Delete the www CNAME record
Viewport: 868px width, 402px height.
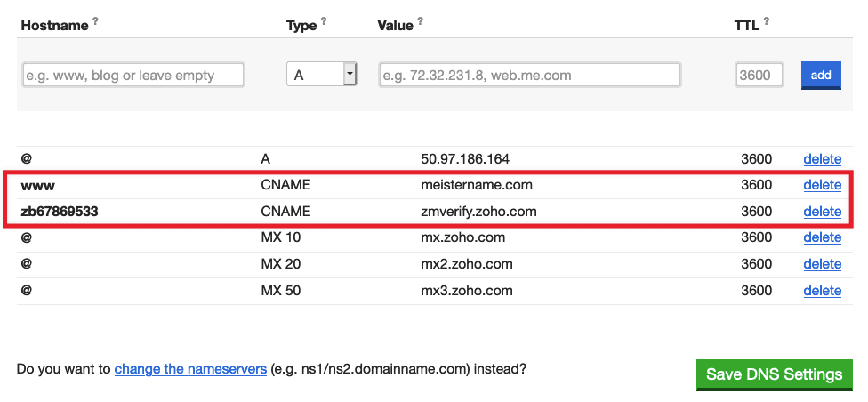point(822,185)
